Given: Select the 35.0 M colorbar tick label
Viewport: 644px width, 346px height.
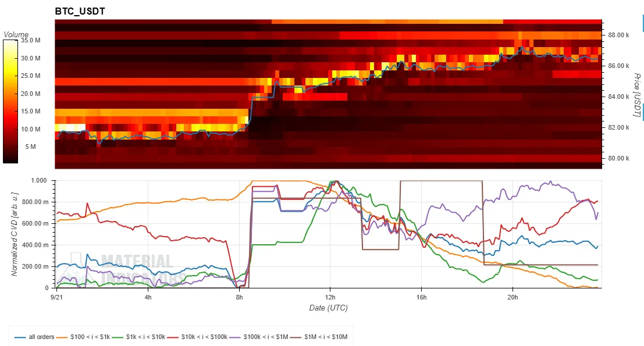Looking at the screenshot, I should click(30, 40).
